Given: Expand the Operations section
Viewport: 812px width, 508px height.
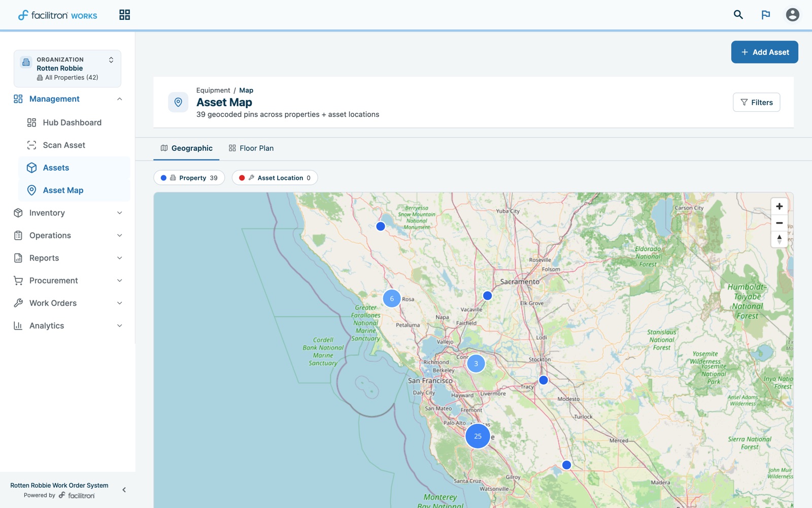Looking at the screenshot, I should (67, 235).
